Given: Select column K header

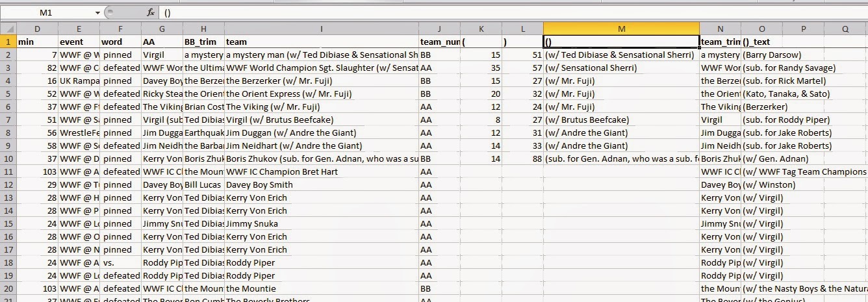Looking at the screenshot, I should click(481, 29).
